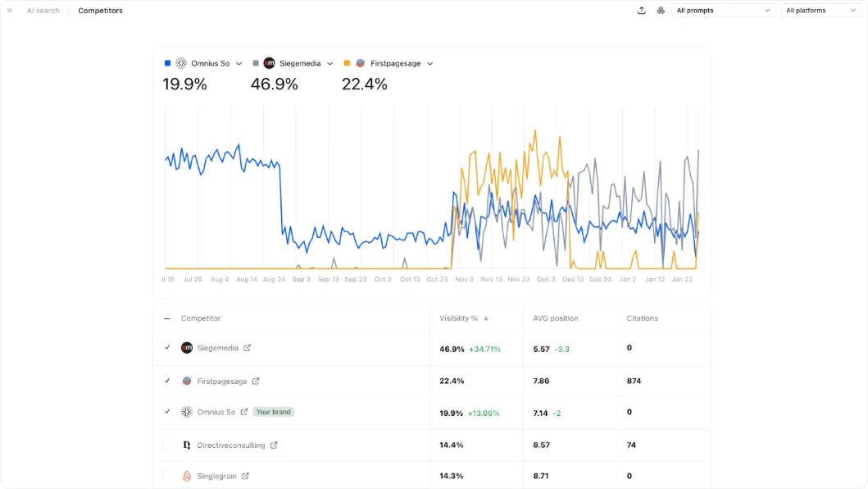Navigate to AI search in the breadcrumb
This screenshot has width=868, height=489.
click(43, 10)
